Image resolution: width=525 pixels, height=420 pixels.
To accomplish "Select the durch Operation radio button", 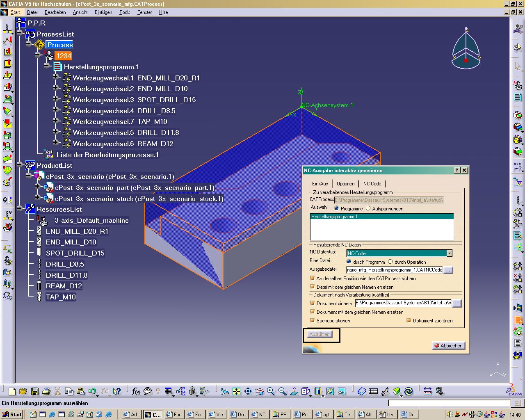I will coord(390,262).
